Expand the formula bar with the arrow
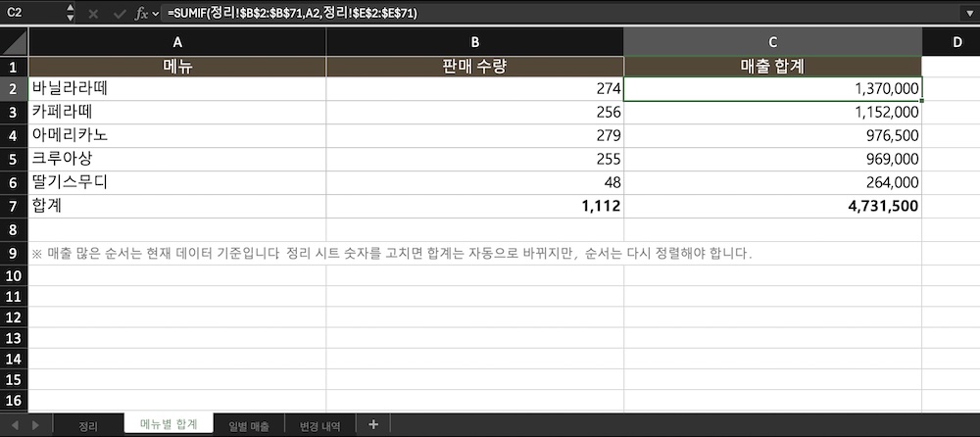980x437 pixels. tap(969, 13)
